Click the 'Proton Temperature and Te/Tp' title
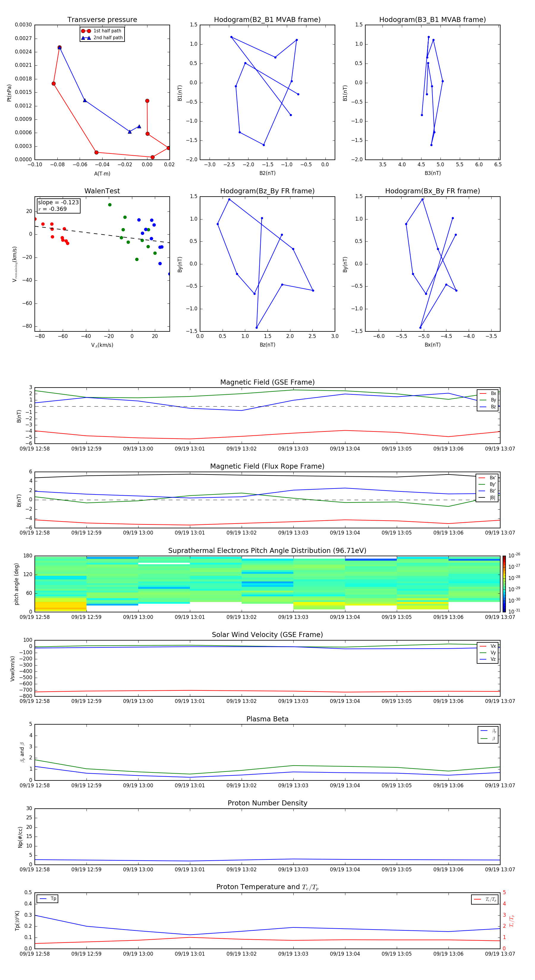535x980 pixels. tap(267, 888)
